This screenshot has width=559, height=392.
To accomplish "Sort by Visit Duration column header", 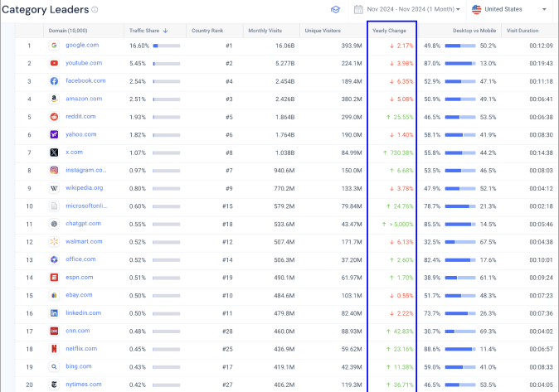I will [523, 31].
